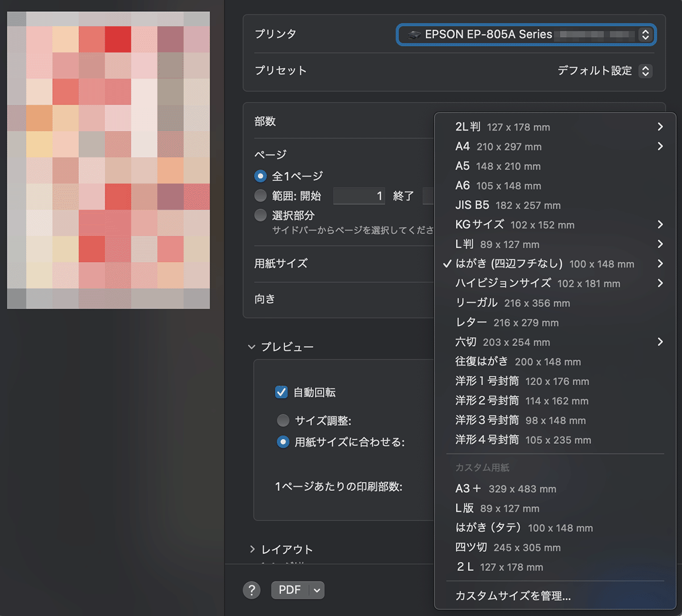The height and width of the screenshot is (616, 682).
Task: Choose 洋形3号封筒 envelope size
Action: [555, 420]
